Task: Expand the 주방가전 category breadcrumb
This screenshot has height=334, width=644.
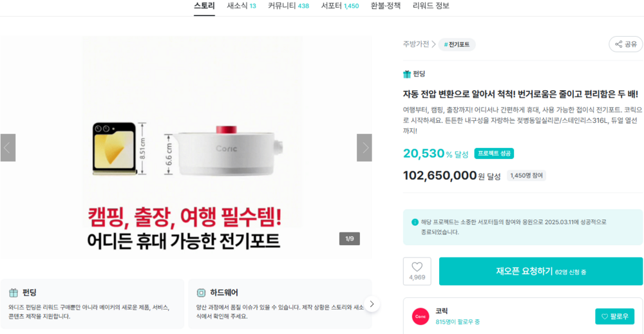Action: 419,44
